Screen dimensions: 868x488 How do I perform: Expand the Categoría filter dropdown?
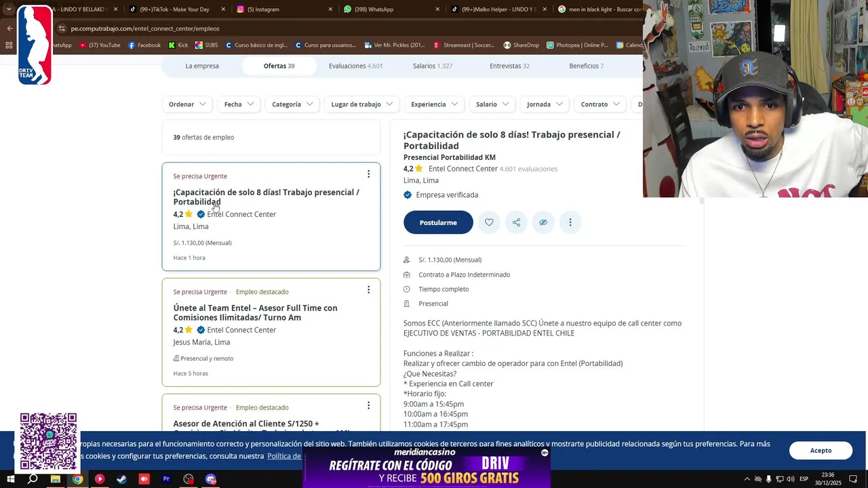click(292, 104)
